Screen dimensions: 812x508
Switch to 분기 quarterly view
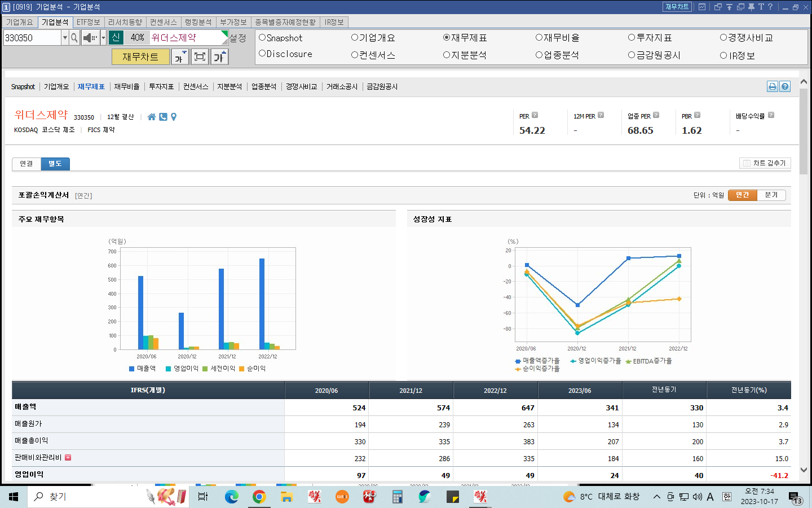771,195
